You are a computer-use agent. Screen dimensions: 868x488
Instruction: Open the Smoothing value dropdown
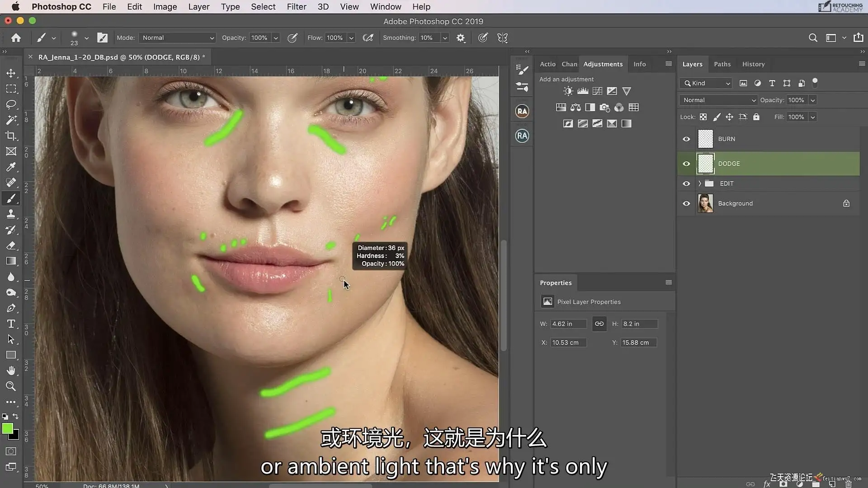click(x=445, y=38)
